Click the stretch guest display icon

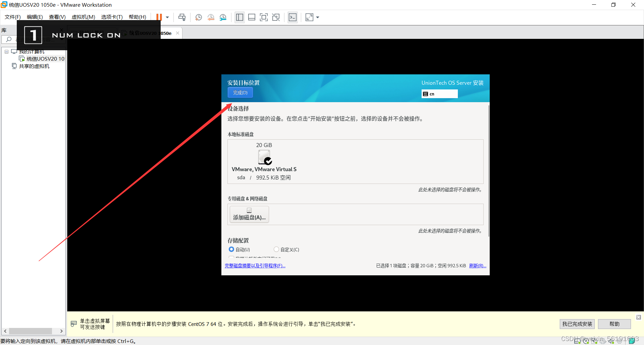pyautogui.click(x=309, y=17)
